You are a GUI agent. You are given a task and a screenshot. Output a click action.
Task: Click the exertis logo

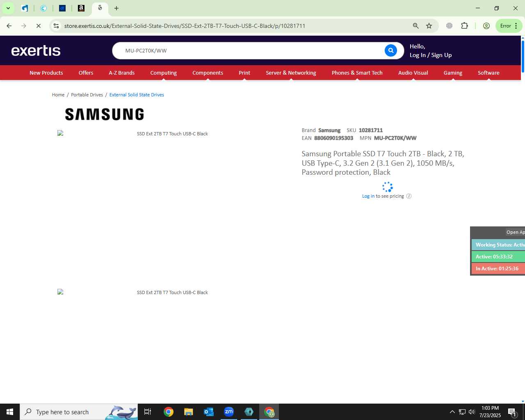coord(36,50)
